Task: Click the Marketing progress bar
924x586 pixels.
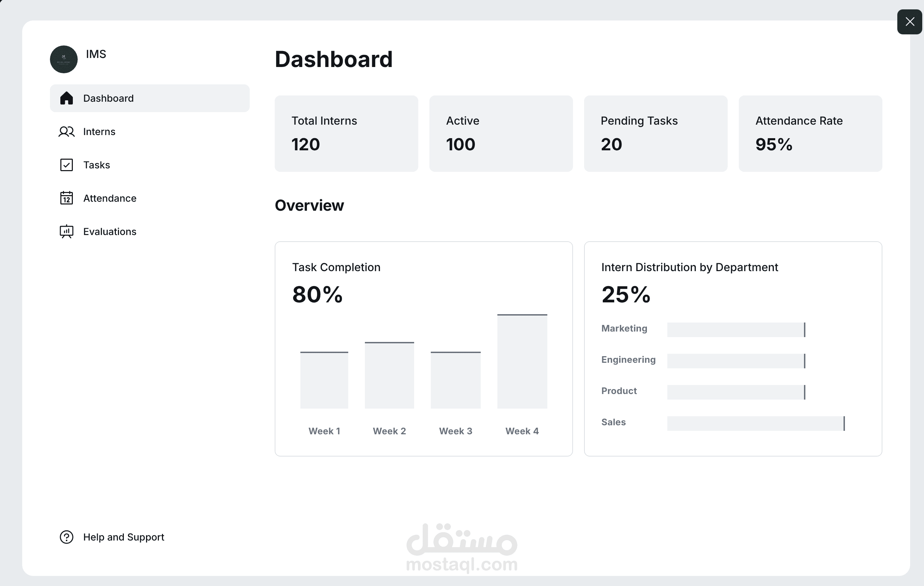Action: click(x=736, y=329)
